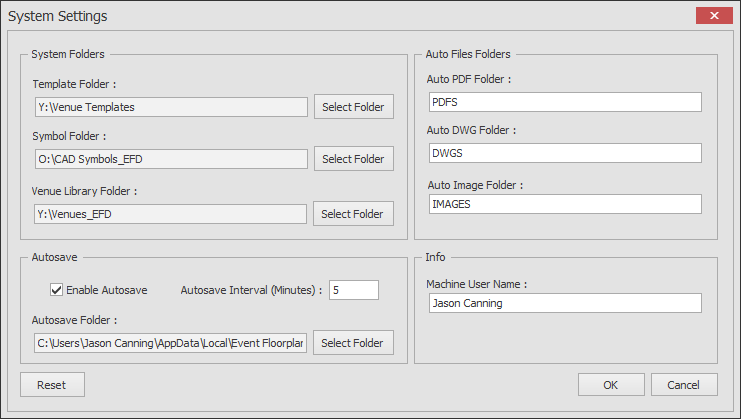Click the Machine User Name field
Image resolution: width=741 pixels, height=419 pixels.
[565, 303]
